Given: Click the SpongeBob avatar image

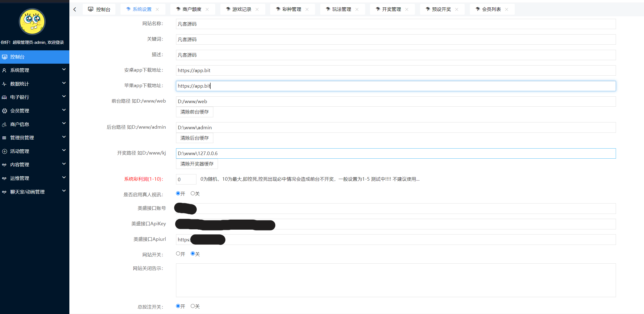Looking at the screenshot, I should pos(32,21).
